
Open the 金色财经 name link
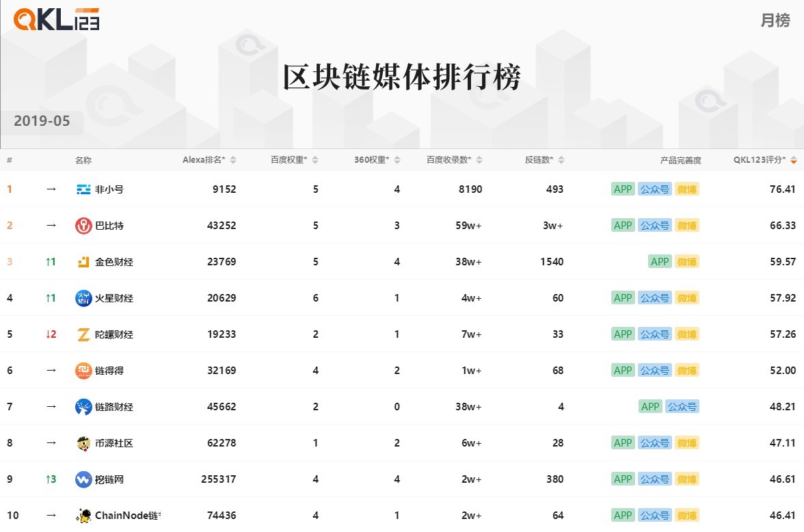pos(113,262)
